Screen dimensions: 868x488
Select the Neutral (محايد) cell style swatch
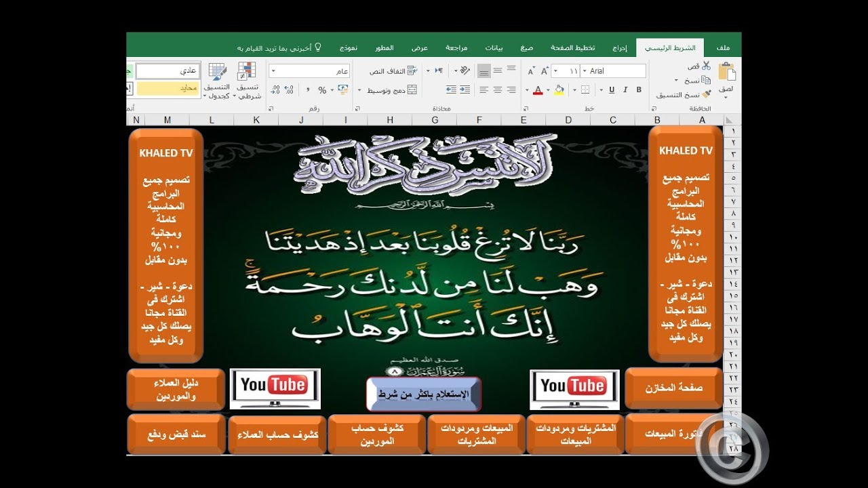click(x=167, y=89)
